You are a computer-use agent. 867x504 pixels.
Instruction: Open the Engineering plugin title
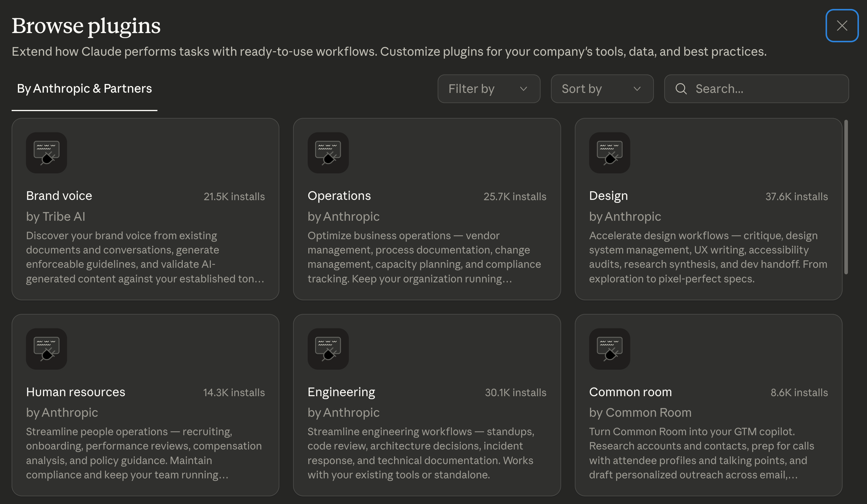(341, 392)
